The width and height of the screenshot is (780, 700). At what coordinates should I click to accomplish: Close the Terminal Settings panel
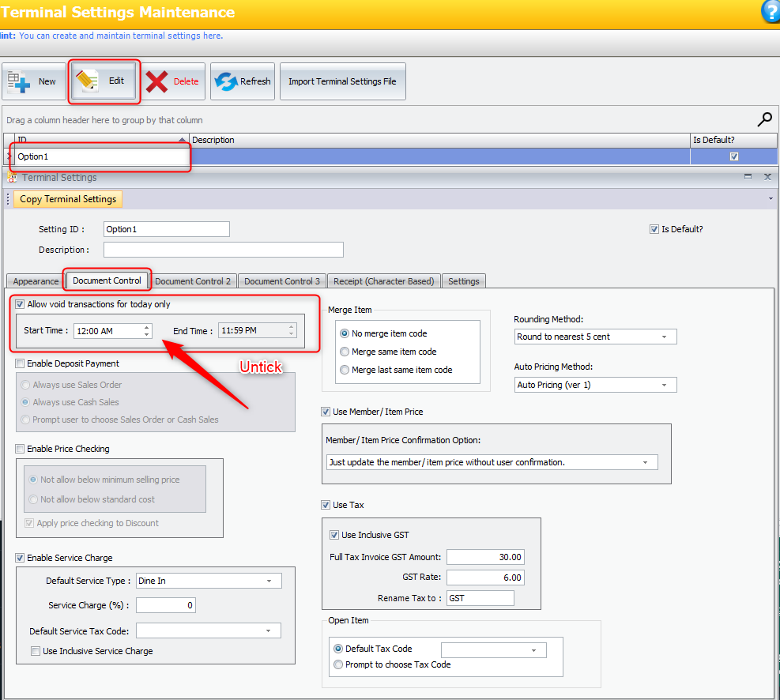tap(767, 178)
